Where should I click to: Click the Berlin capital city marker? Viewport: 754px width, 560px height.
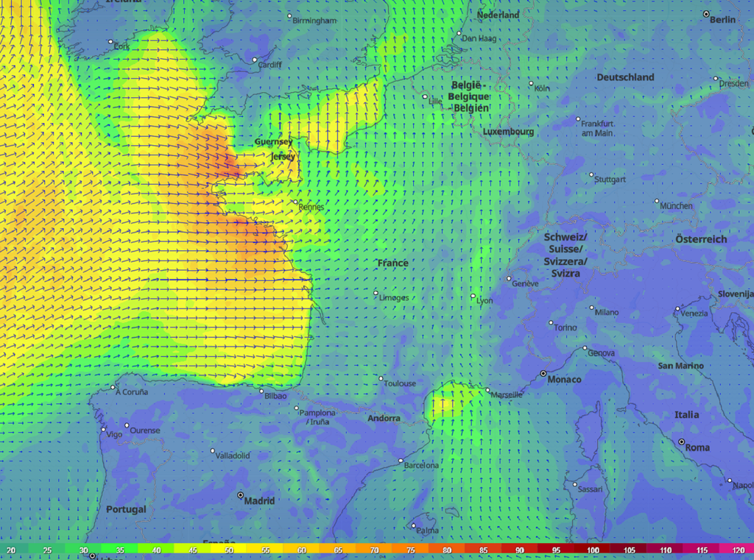(x=706, y=14)
